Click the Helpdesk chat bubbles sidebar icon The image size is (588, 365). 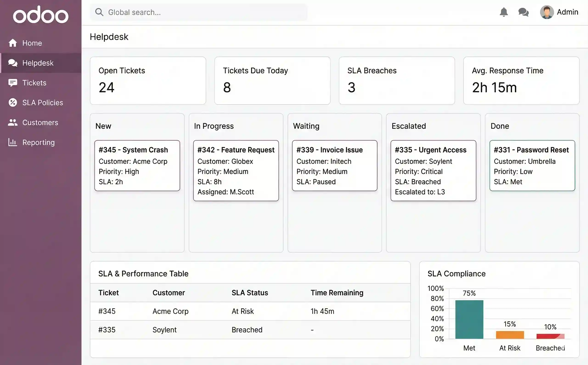[x=13, y=63]
